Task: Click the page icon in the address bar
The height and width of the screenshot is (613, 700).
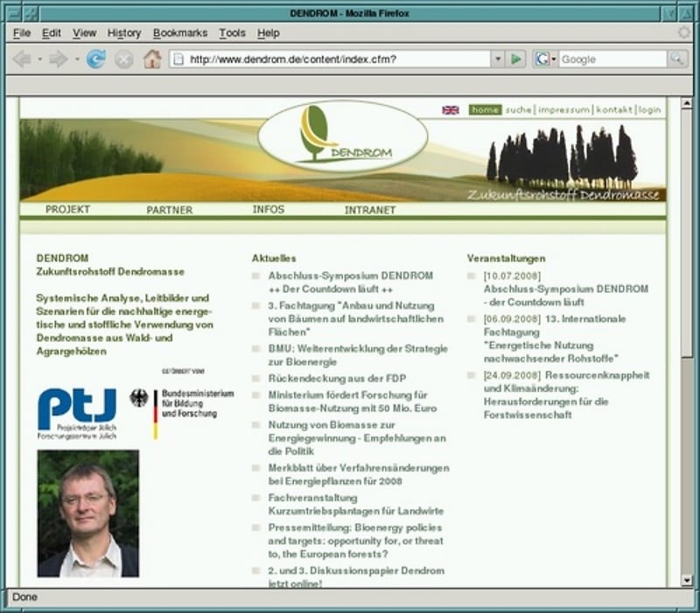Action: click(x=178, y=59)
